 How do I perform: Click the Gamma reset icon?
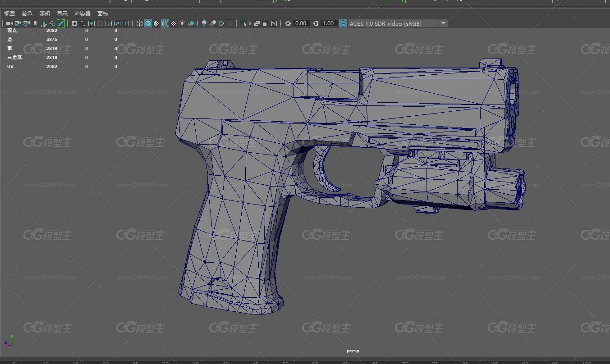(x=316, y=23)
